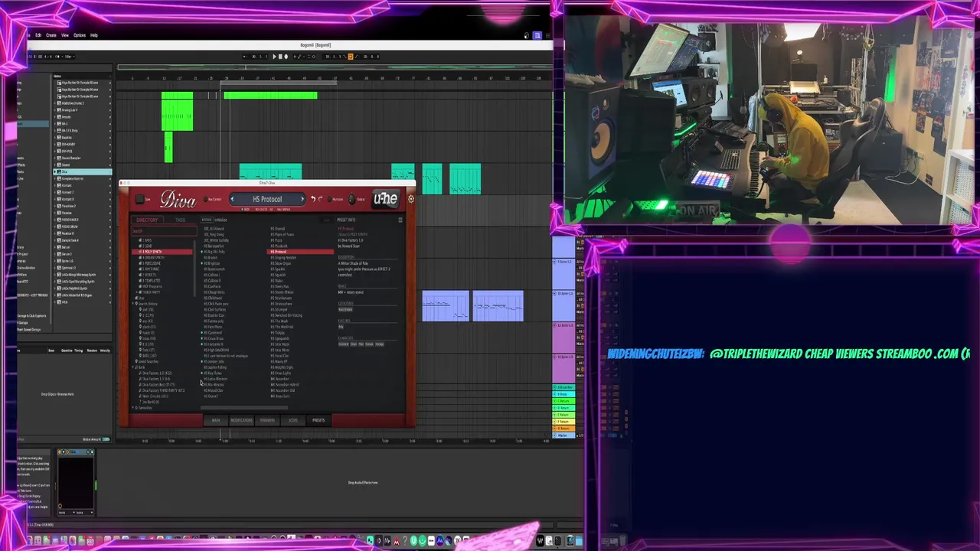Select the MK Accordion preset
Image resolution: width=980 pixels, height=551 pixels.
pos(280,379)
